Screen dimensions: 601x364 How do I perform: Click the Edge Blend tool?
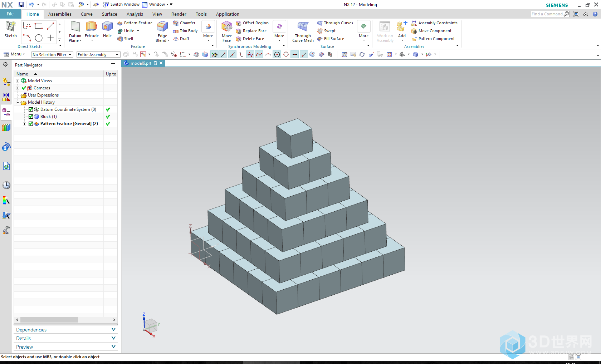162,31
